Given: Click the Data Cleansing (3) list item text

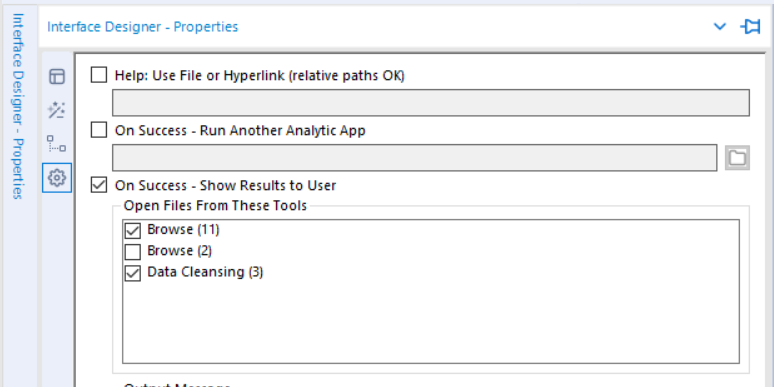Looking at the screenshot, I should 205,272.
